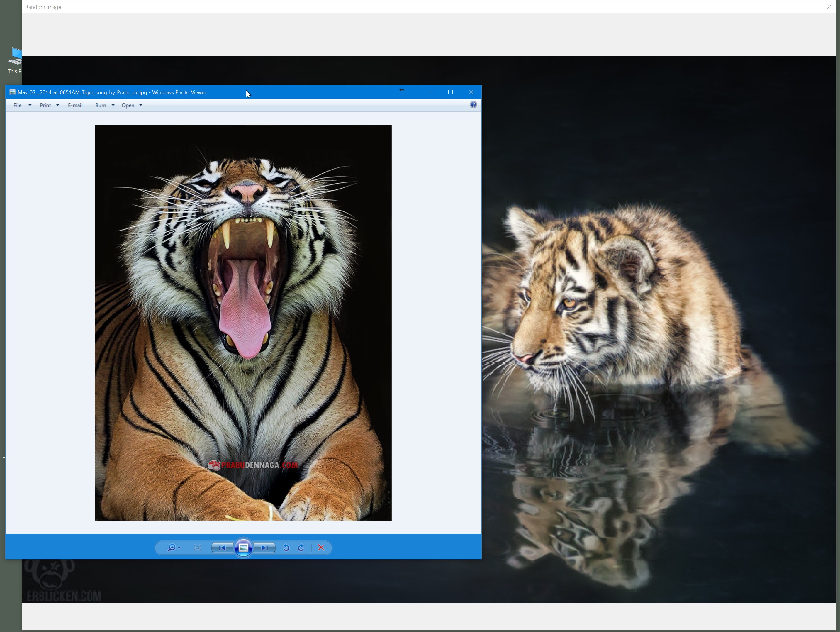Click the Actual size fit button

pos(198,548)
